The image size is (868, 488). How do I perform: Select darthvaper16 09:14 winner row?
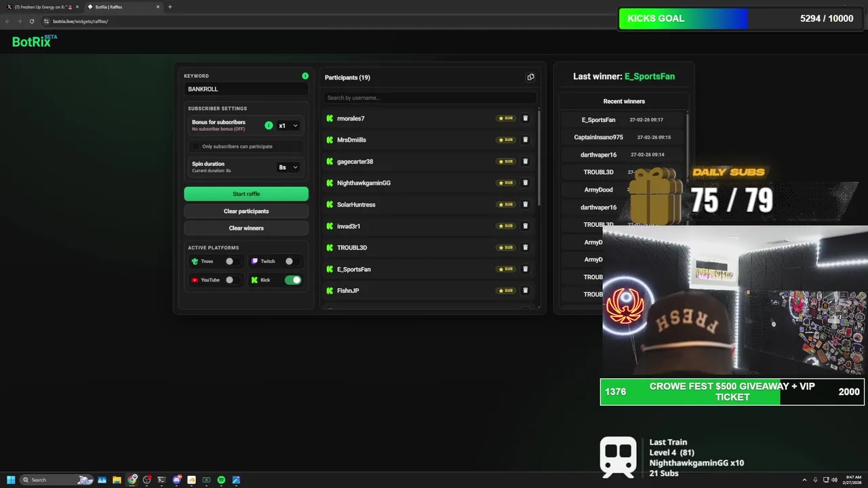click(624, 155)
